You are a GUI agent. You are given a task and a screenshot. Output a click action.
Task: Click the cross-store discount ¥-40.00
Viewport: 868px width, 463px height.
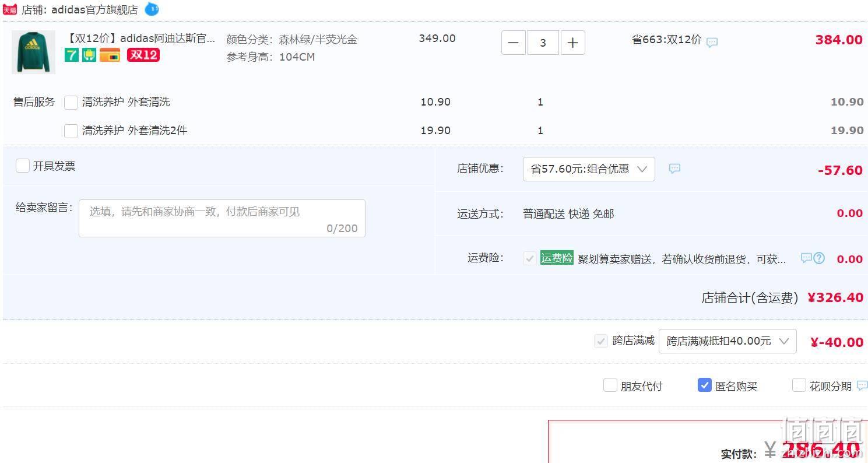coord(837,342)
